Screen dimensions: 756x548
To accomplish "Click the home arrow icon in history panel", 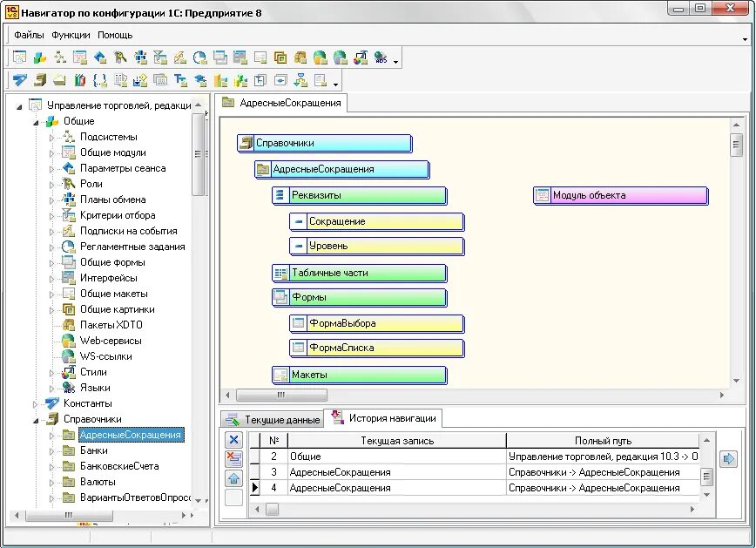I will [x=233, y=478].
